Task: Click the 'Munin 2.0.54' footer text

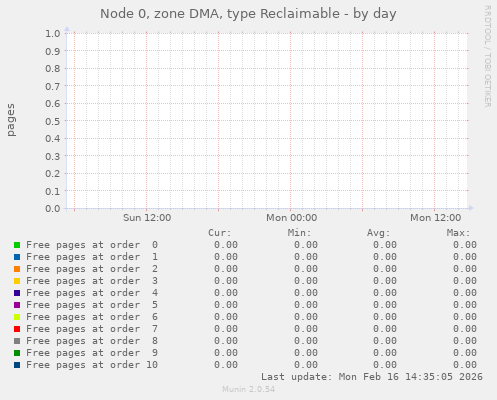Action: click(x=248, y=389)
